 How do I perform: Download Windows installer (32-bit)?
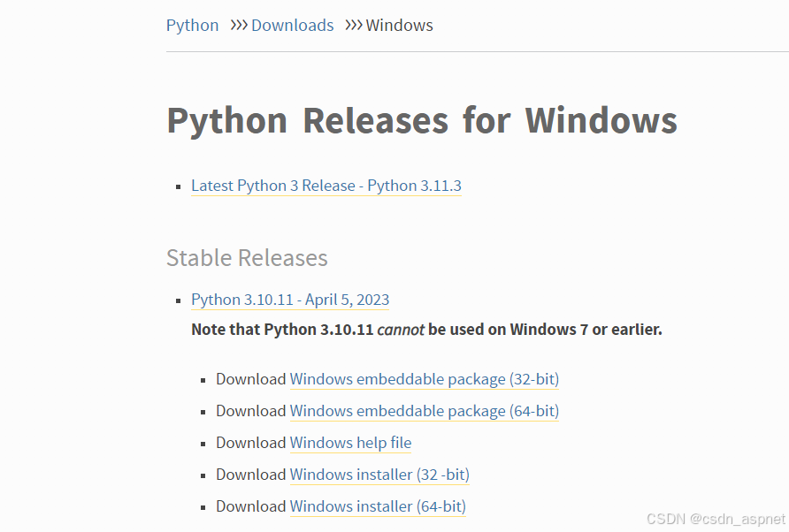(379, 475)
